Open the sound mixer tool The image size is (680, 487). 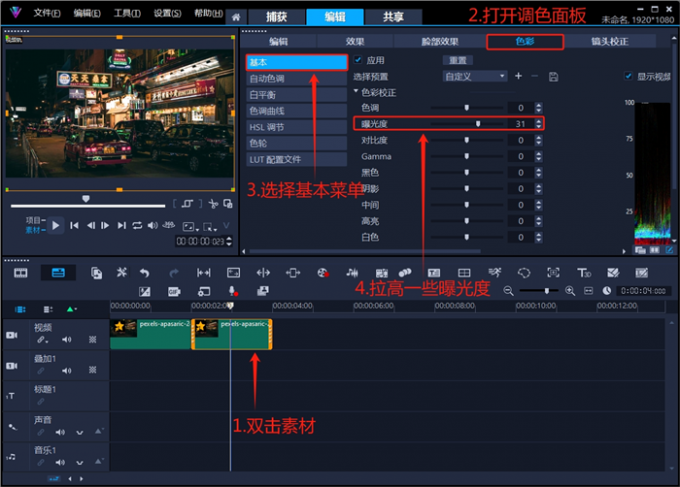[x=352, y=273]
